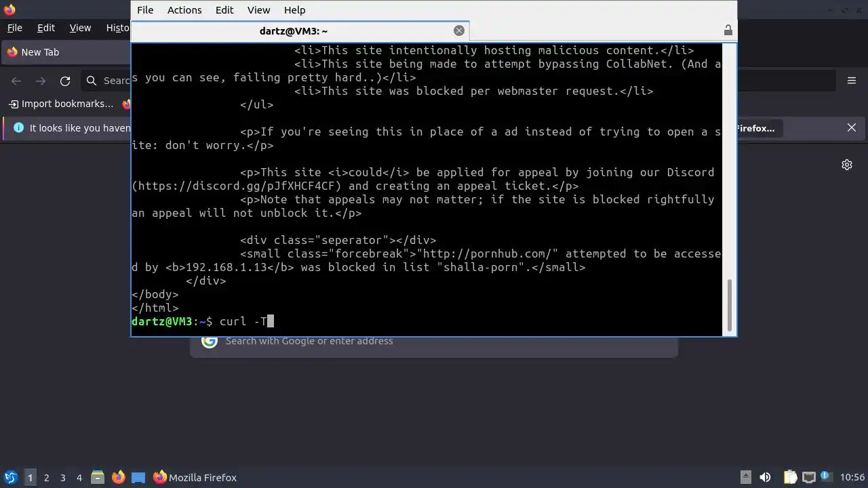Screen dimensions: 868x488
Task: Open the terminal File menu
Action: [x=145, y=10]
